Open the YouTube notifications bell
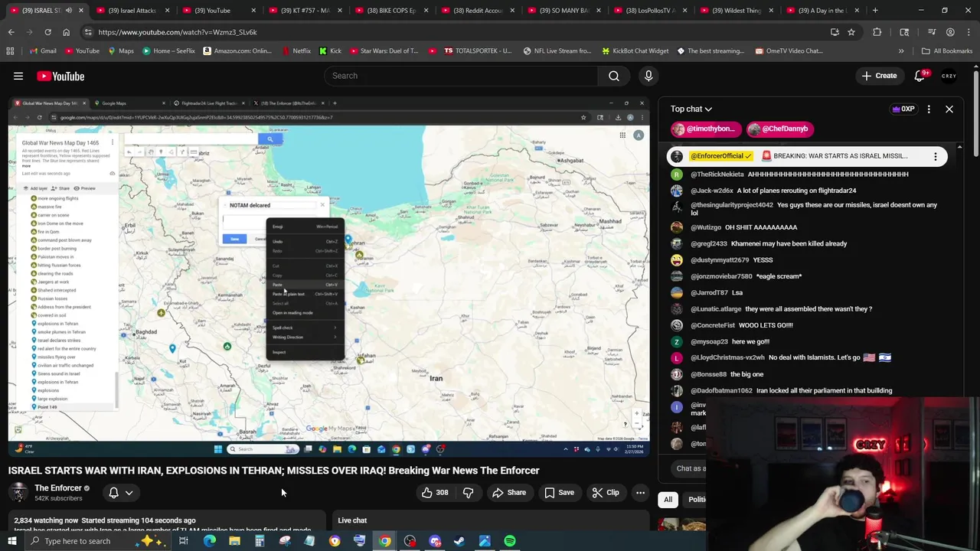Image resolution: width=980 pixels, height=551 pixels. [x=920, y=76]
